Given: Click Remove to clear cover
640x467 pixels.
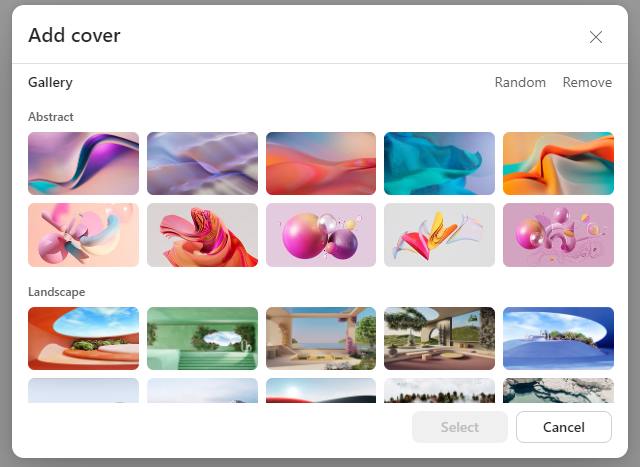Looking at the screenshot, I should pos(587,83).
